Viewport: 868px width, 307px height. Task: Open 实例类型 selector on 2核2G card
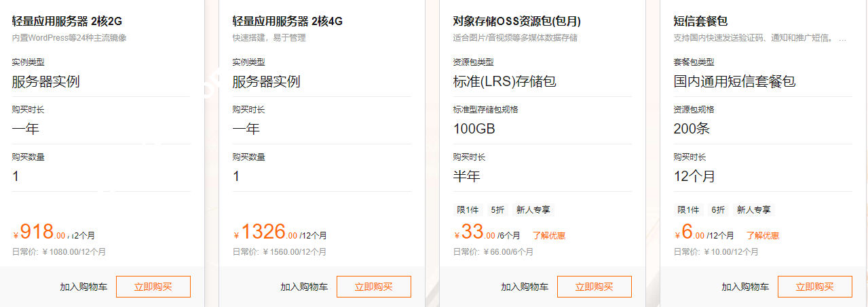101,82
